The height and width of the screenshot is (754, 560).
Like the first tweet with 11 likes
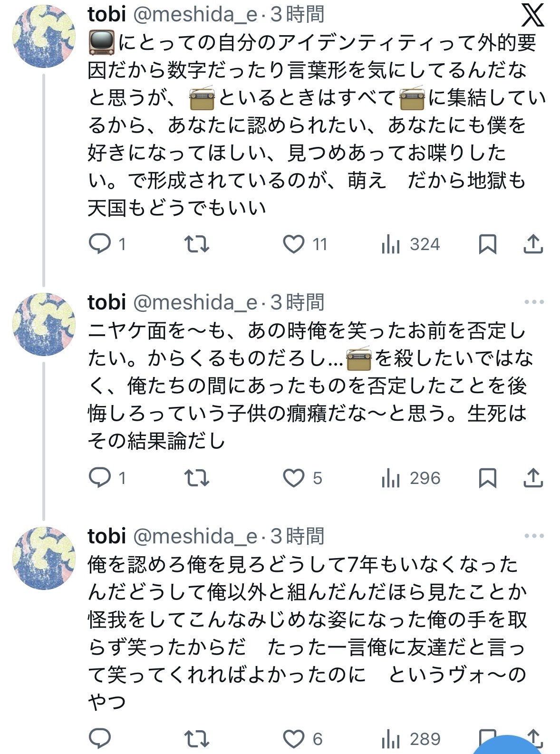click(x=294, y=244)
